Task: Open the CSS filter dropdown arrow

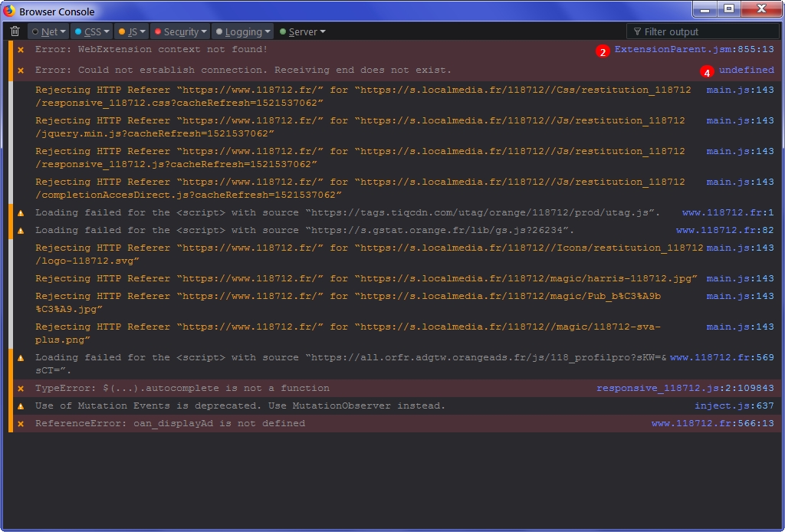Action: pos(107,31)
